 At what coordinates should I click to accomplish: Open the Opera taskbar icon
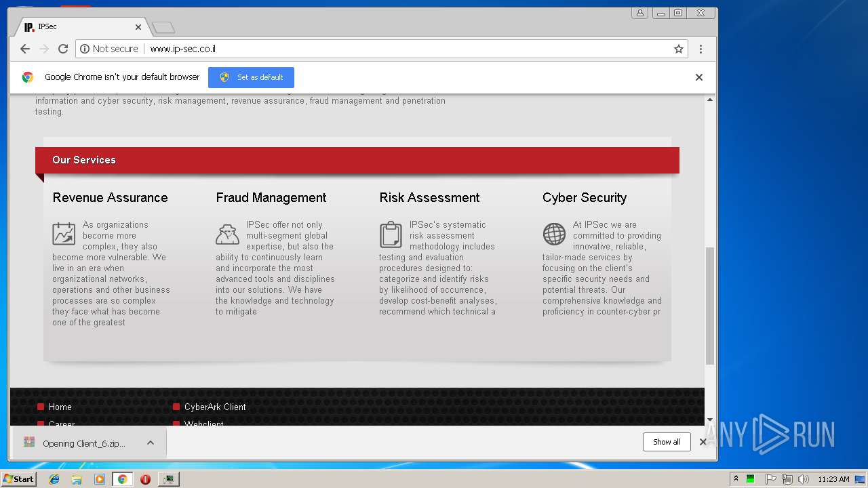click(x=145, y=479)
